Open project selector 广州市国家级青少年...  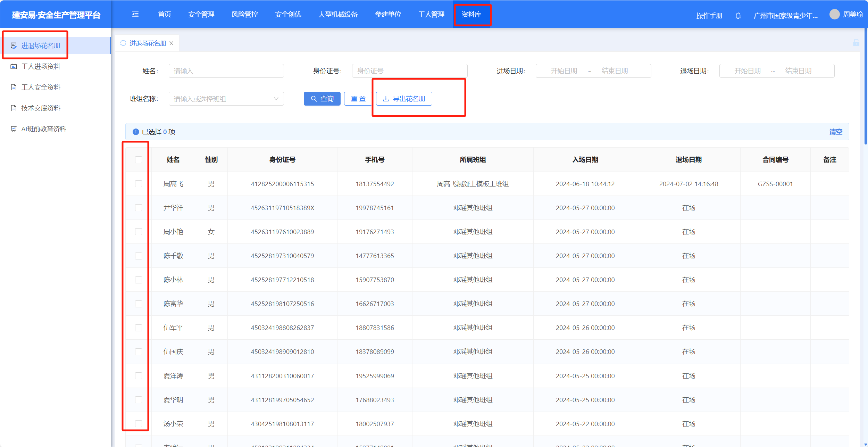[x=785, y=16]
